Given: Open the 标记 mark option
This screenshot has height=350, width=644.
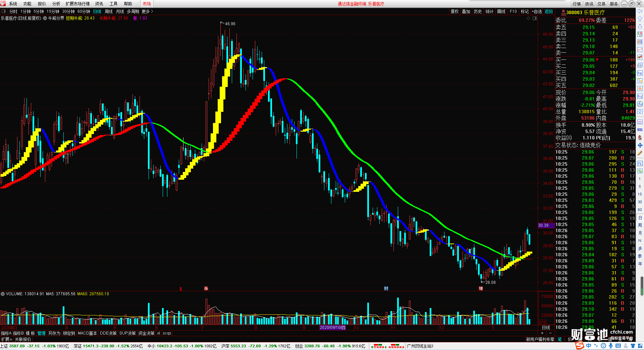Looking at the screenshot, I should pos(525,11).
